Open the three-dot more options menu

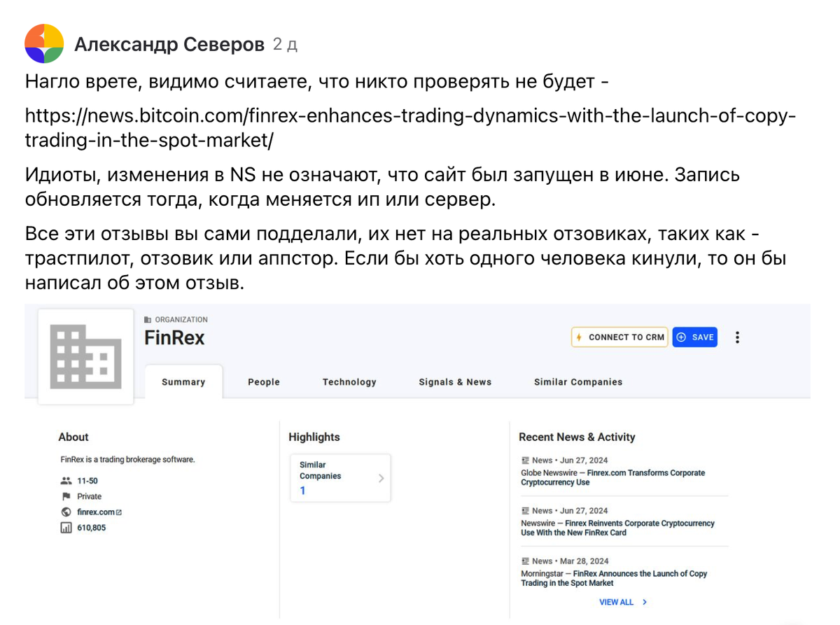[x=737, y=337]
